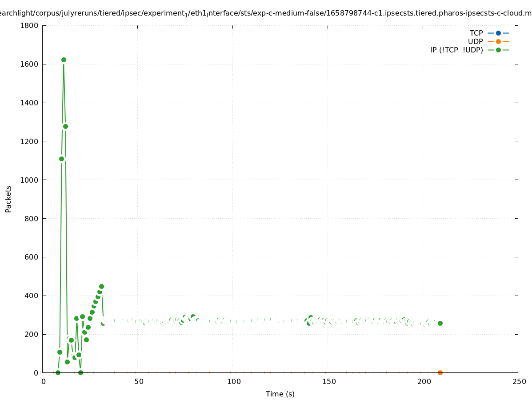Click the green data point near 1100 packets

pyautogui.click(x=62, y=159)
